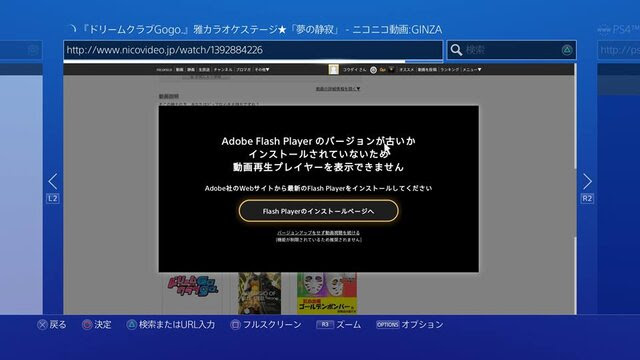Click the niconico logo in the header
640x360 pixels.
(164, 70)
